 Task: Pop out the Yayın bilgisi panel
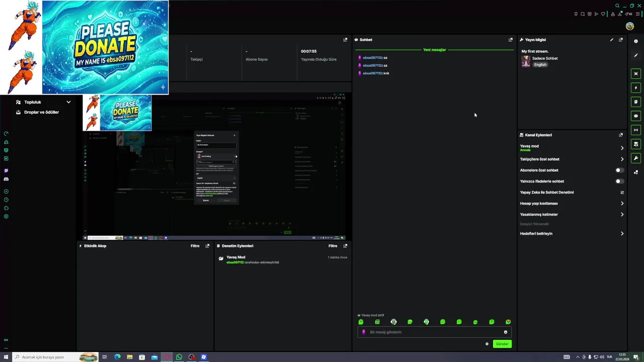tap(621, 40)
